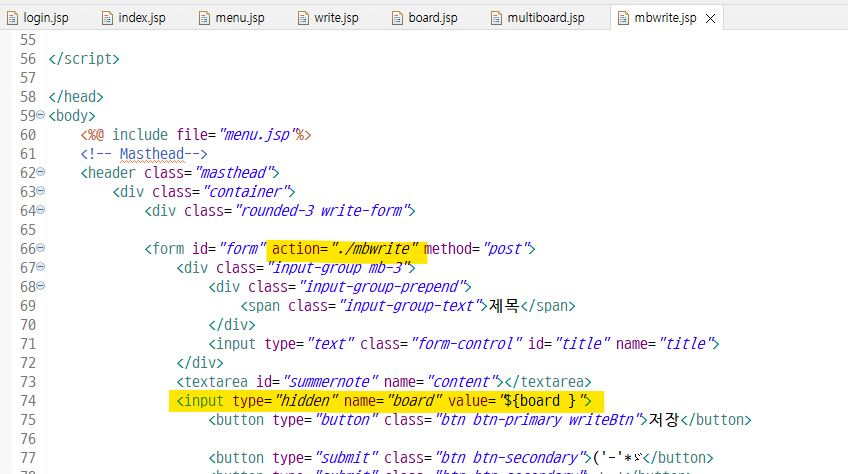Click the "btn btn-secondary" class on line 77
This screenshot has height=474, width=848.
(510, 458)
